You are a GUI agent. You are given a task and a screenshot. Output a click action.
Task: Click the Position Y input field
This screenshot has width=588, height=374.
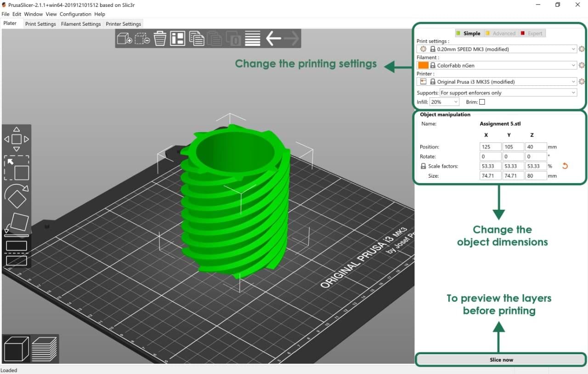pos(513,147)
